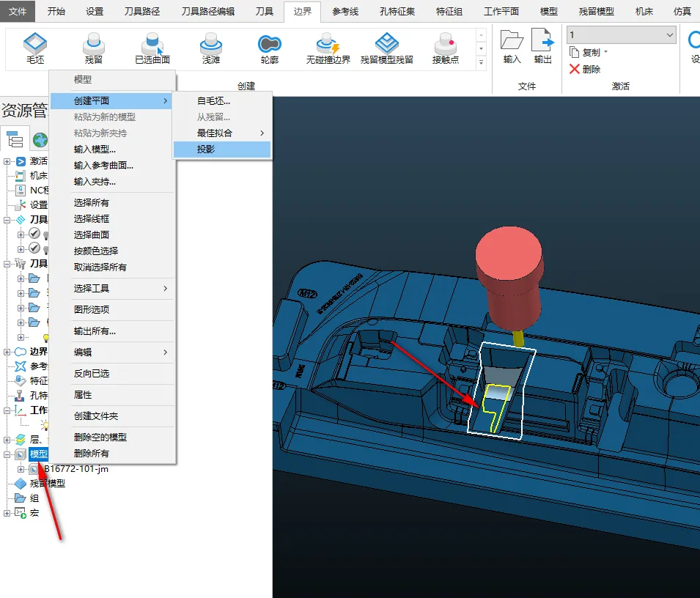Toggle the second toolpath checkmark in tree

[34, 248]
